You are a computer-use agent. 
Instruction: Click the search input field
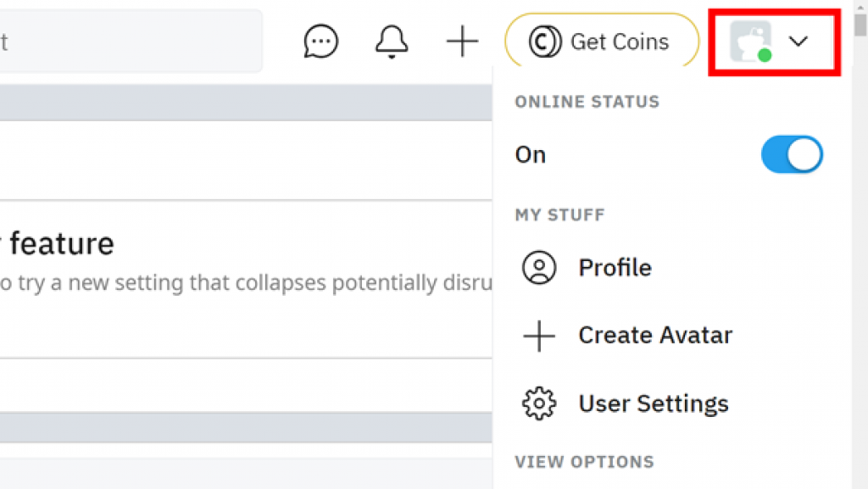click(131, 42)
